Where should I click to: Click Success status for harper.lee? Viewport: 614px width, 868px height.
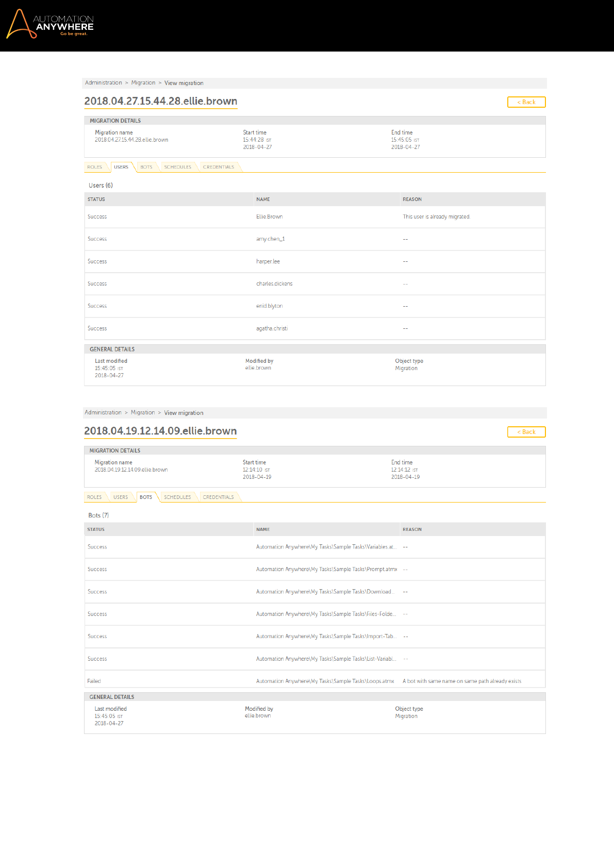pyautogui.click(x=97, y=262)
